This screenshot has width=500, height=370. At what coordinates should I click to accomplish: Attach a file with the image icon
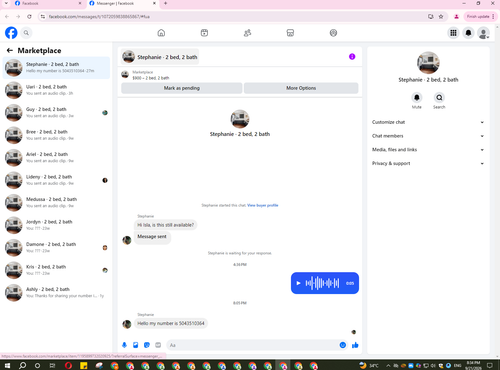click(136, 345)
